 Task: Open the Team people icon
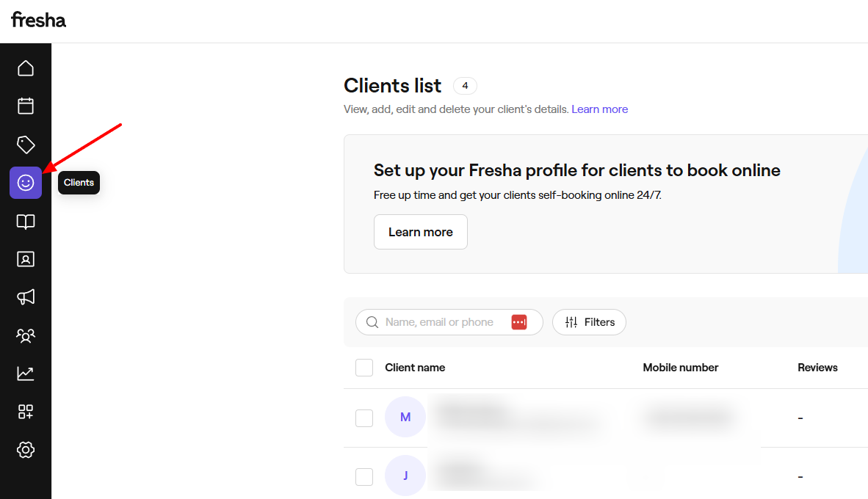(x=26, y=335)
